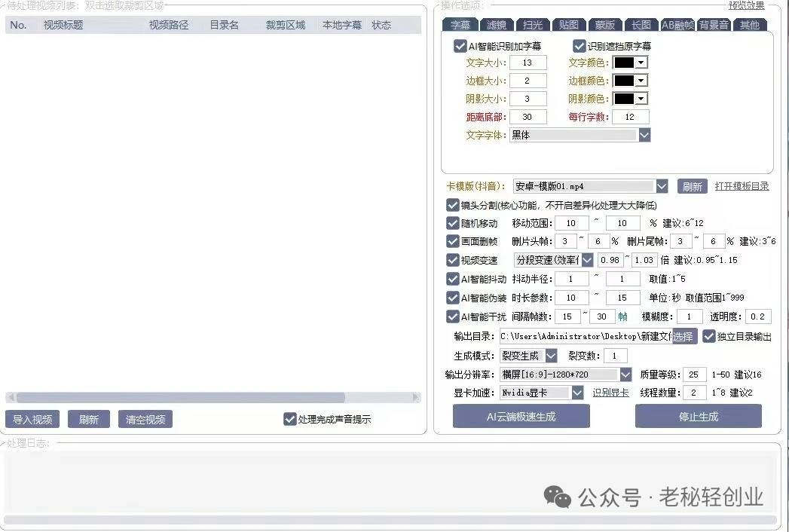This screenshot has width=789, height=532.
Task: Toggle 处理完成声音提示 checkbox
Action: pyautogui.click(x=290, y=419)
